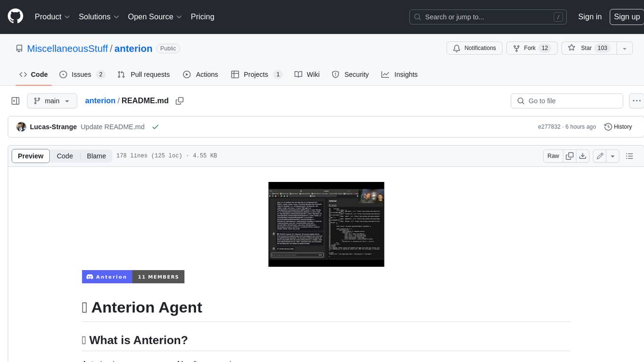Open commit e277832
Image resolution: width=644 pixels, height=362 pixels.
point(549,127)
